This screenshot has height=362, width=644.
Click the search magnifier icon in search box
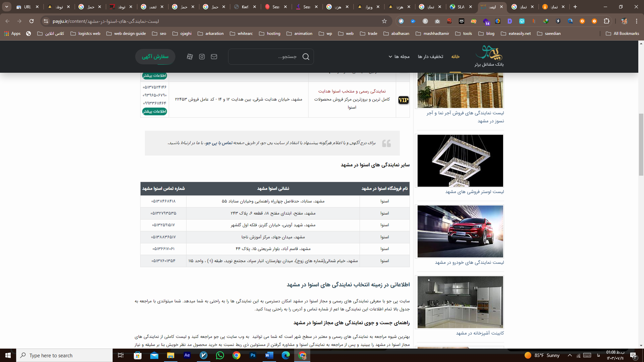306,57
